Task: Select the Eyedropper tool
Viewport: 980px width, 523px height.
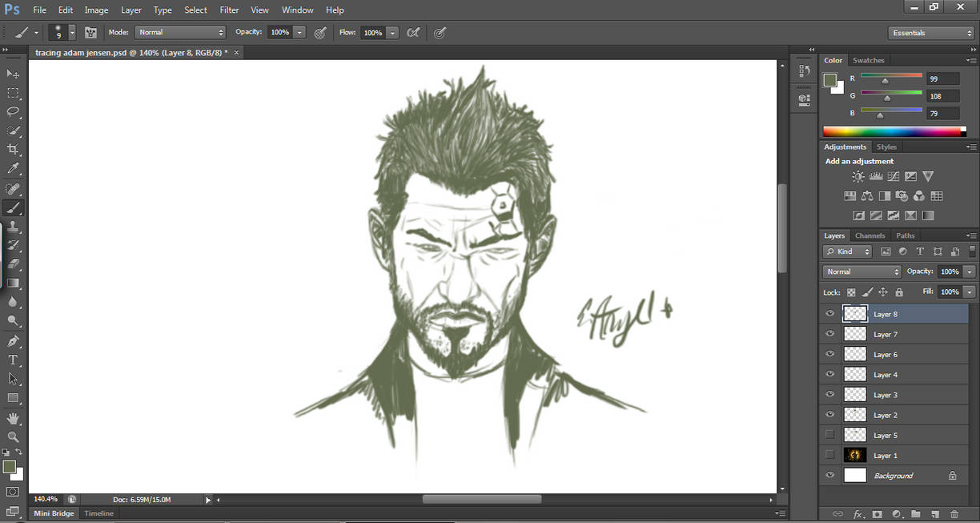Action: pos(13,168)
